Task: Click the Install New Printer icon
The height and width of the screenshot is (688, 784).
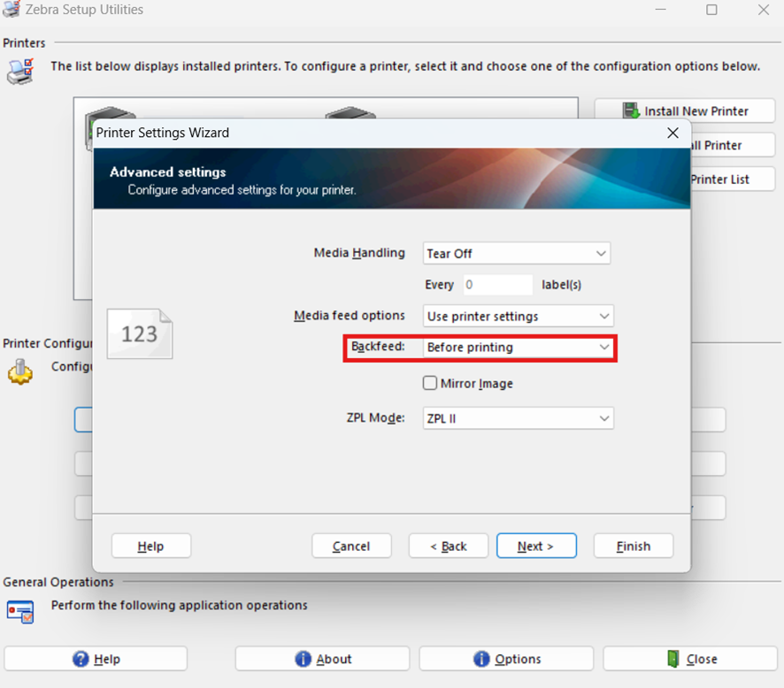Action: tap(631, 111)
